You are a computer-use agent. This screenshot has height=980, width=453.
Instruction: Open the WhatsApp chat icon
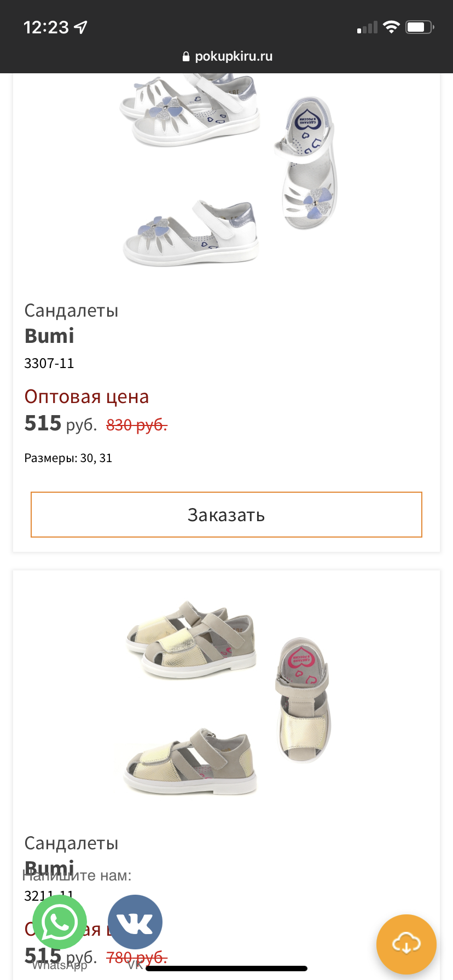click(x=60, y=923)
